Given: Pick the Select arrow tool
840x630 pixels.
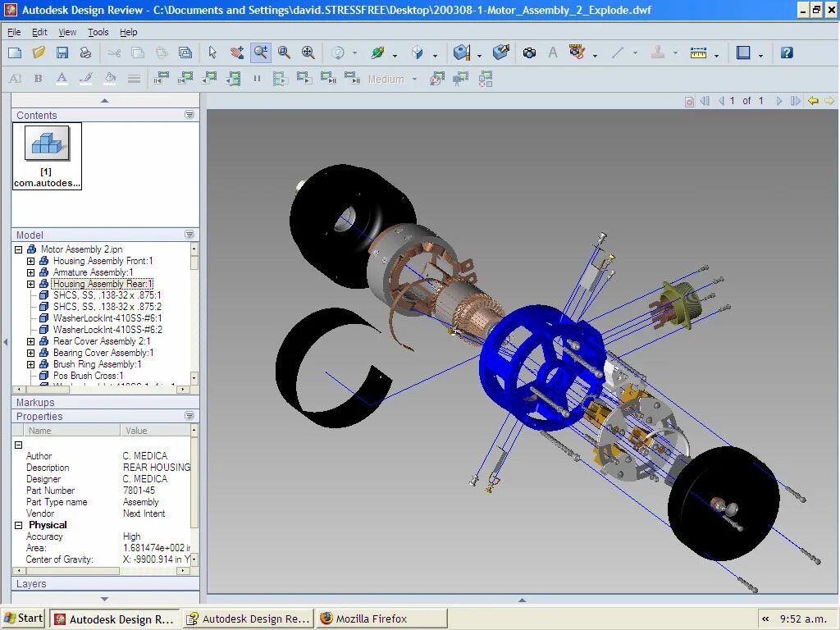Looking at the screenshot, I should pyautogui.click(x=212, y=52).
